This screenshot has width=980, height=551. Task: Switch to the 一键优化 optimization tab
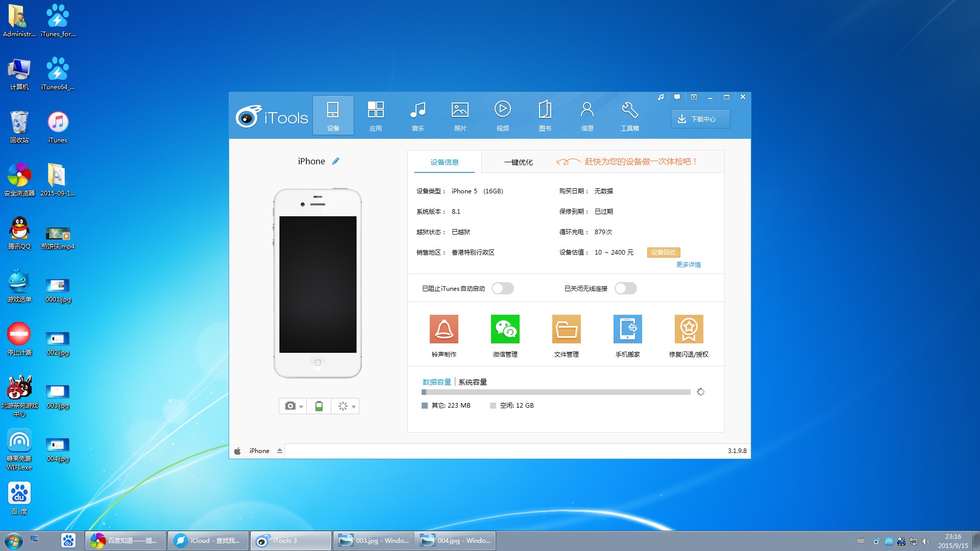[519, 162]
